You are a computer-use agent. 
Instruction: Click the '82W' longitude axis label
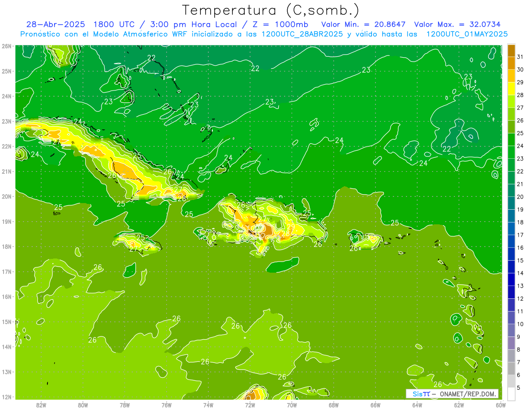pyautogui.click(x=41, y=405)
